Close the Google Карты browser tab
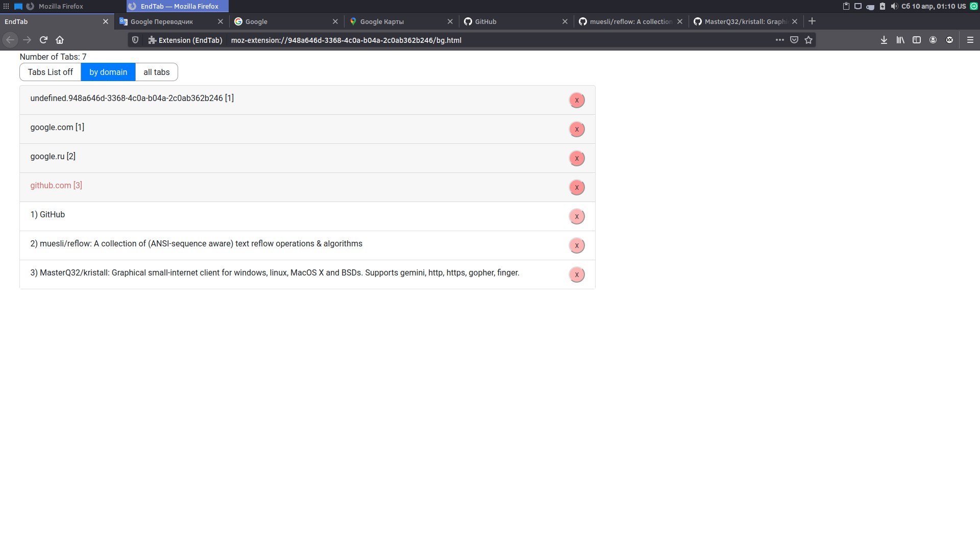 [450, 21]
